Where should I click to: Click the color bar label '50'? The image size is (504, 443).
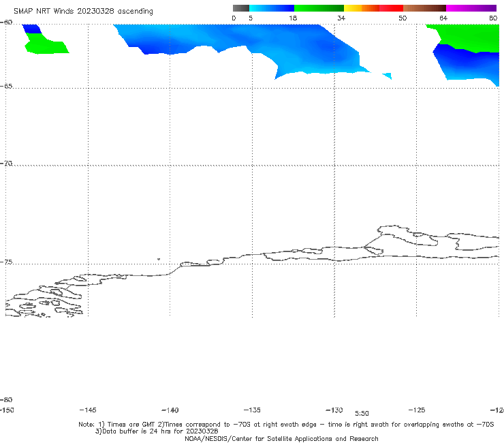(403, 18)
